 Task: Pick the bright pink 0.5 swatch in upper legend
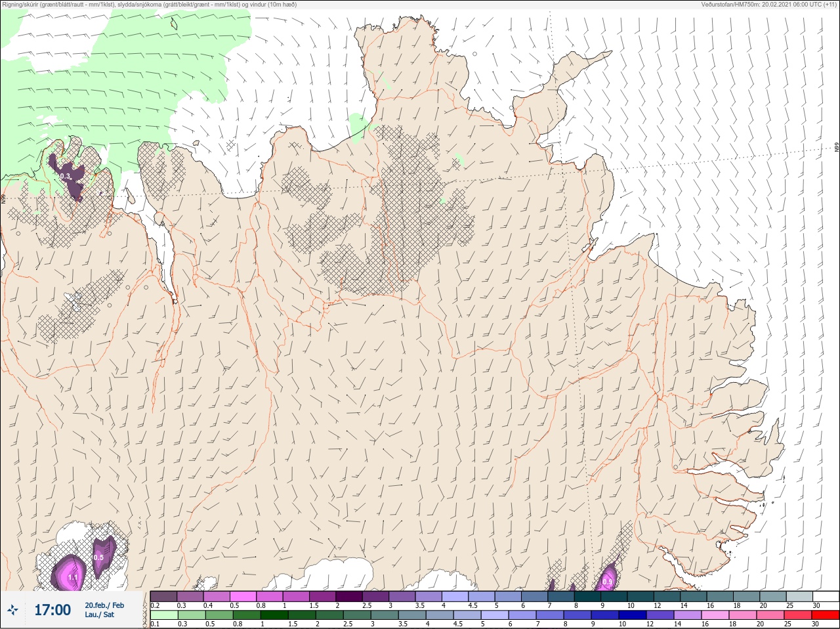click(243, 596)
